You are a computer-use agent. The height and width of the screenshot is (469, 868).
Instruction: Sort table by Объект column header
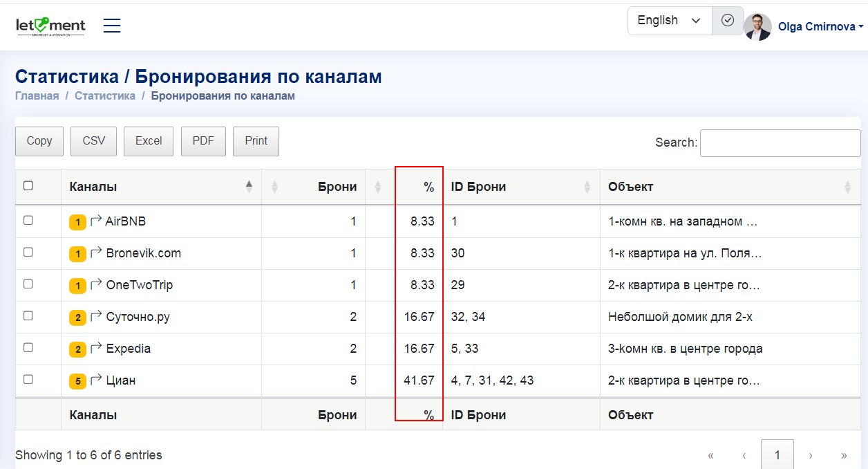coord(730,187)
